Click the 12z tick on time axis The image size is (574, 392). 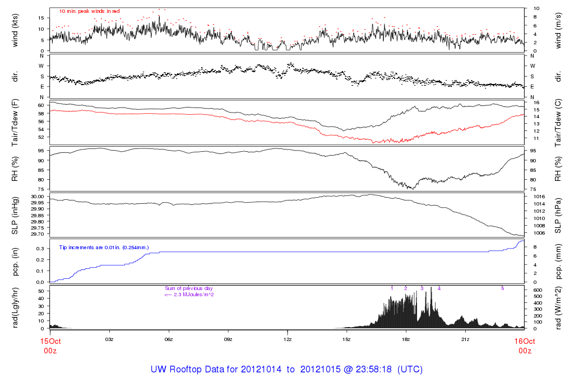287,339
